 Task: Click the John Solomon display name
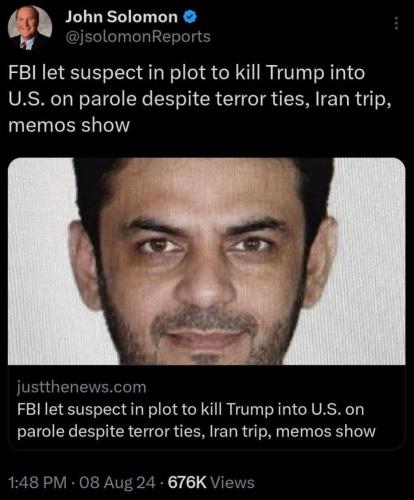[x=122, y=17]
